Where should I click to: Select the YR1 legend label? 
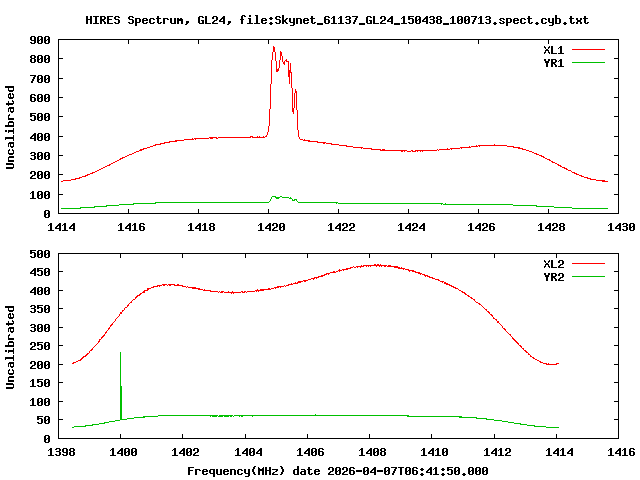click(x=553, y=63)
